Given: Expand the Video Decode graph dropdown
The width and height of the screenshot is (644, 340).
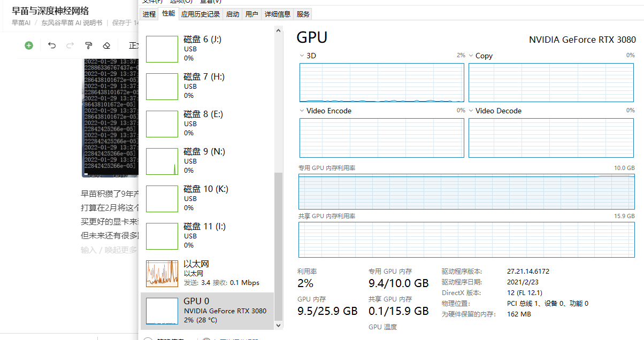Looking at the screenshot, I should pos(471,111).
